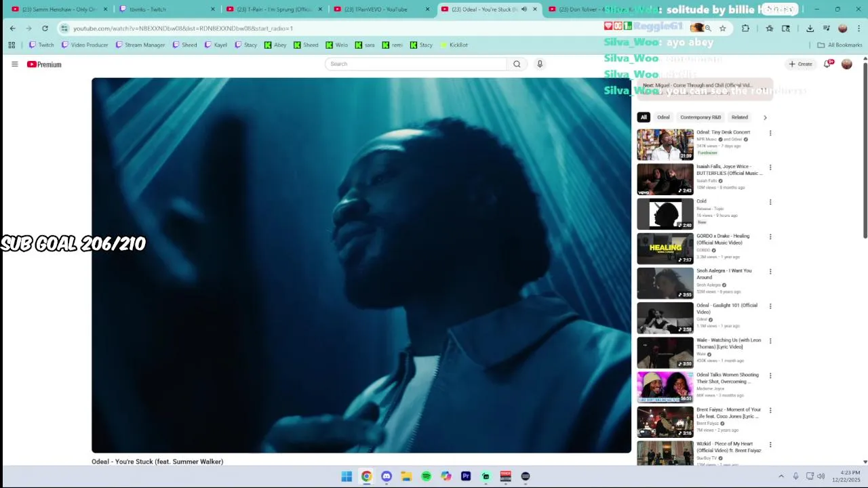Switch to the Twitch browser tab
Image resolution: width=868 pixels, height=488 pixels.
tap(166, 9)
